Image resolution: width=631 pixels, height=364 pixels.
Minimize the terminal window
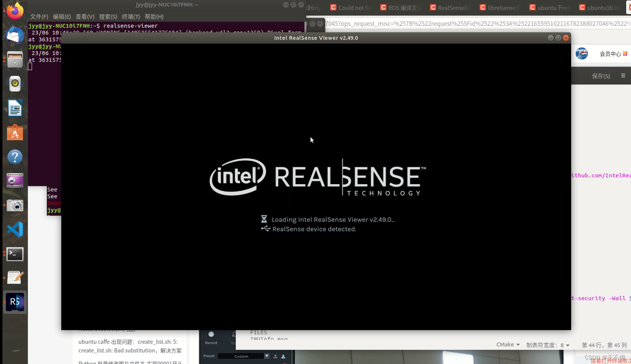tap(286, 5)
